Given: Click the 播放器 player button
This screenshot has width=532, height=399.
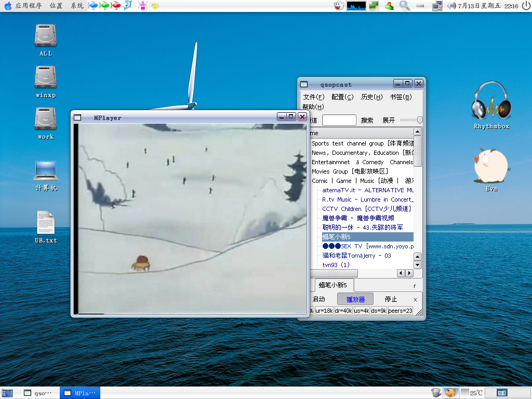Looking at the screenshot, I should pyautogui.click(x=355, y=299).
